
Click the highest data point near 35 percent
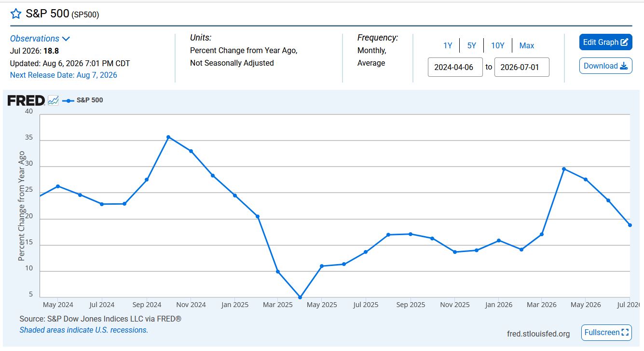(x=168, y=137)
